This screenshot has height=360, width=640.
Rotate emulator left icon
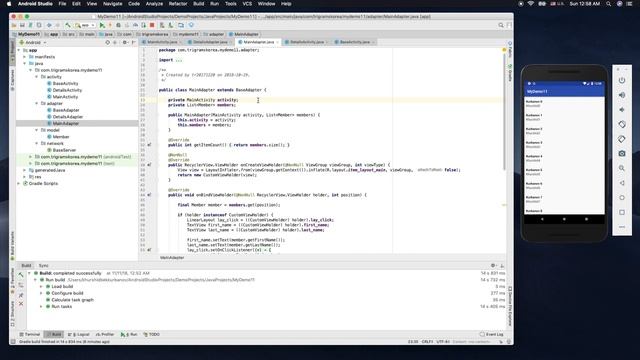coord(622,124)
